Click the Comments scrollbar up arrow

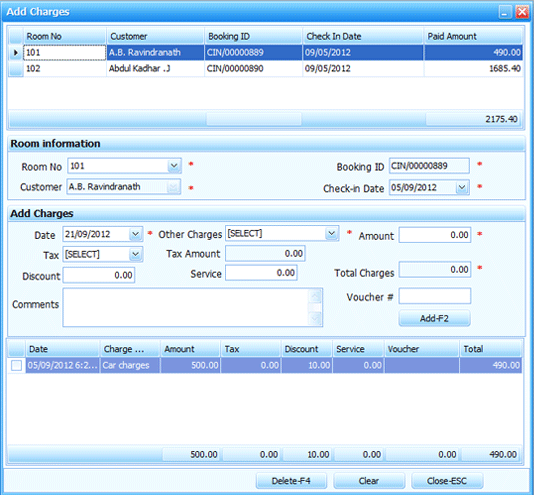point(315,295)
